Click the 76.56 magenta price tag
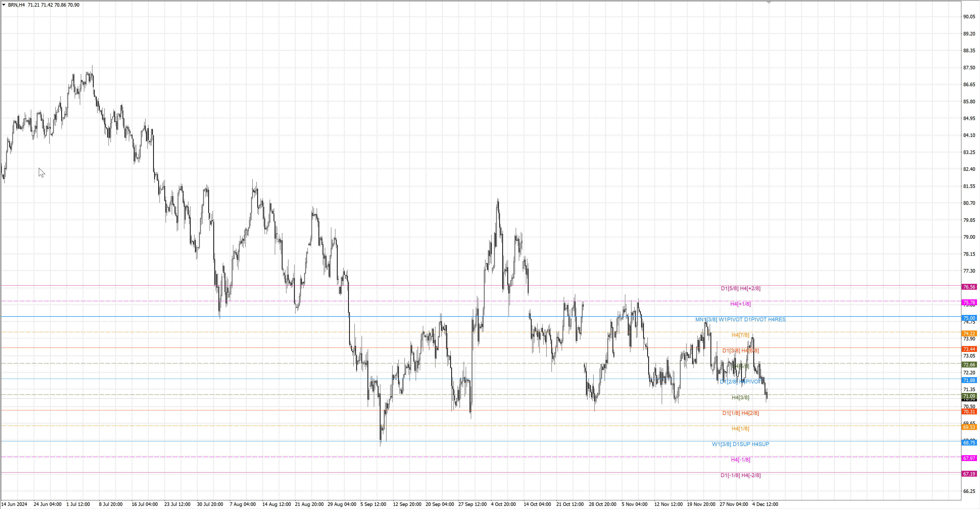Image resolution: width=980 pixels, height=509 pixels. (x=969, y=287)
